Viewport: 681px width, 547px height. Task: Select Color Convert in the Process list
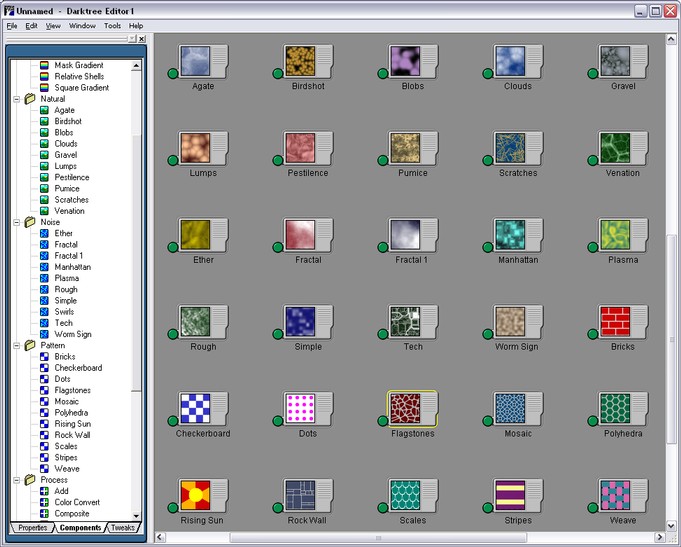[77, 502]
